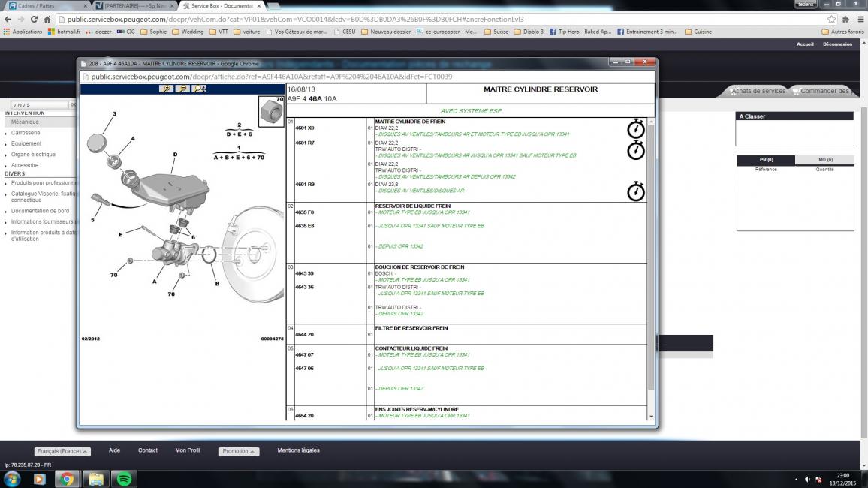Expand the Organe électrique category
Screen dimensions: 868x488
coord(33,155)
